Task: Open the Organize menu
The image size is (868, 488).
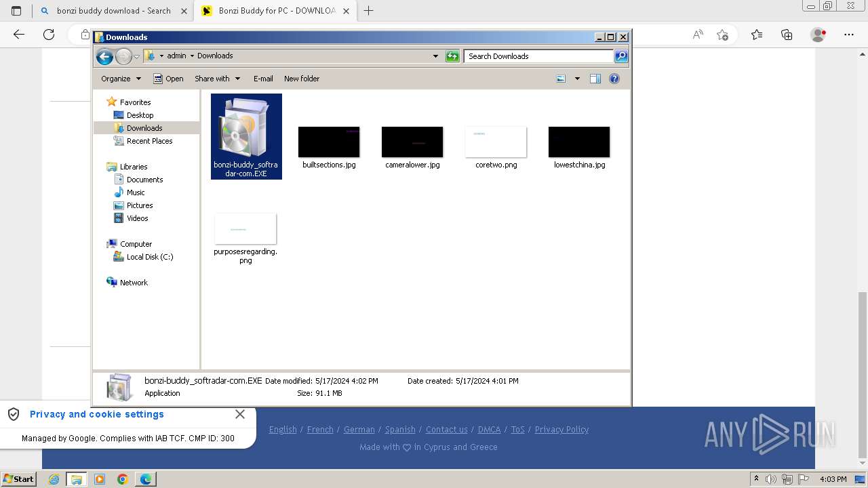Action: (121, 79)
